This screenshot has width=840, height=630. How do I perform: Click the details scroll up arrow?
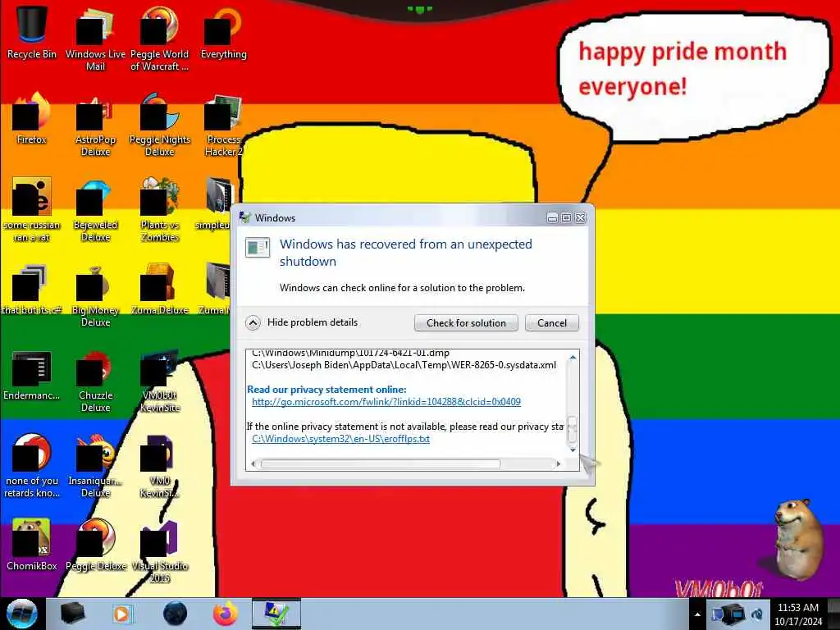(x=573, y=358)
